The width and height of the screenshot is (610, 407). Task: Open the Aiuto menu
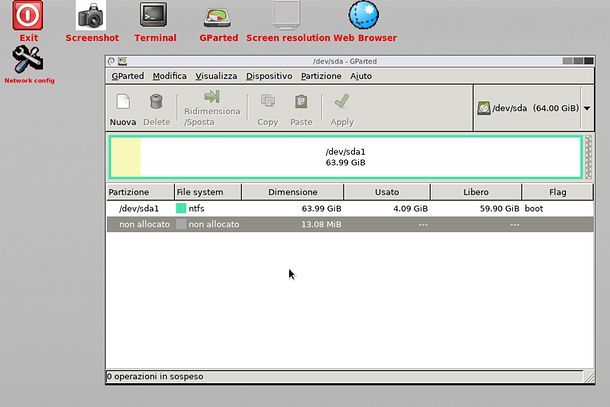pyautogui.click(x=361, y=76)
